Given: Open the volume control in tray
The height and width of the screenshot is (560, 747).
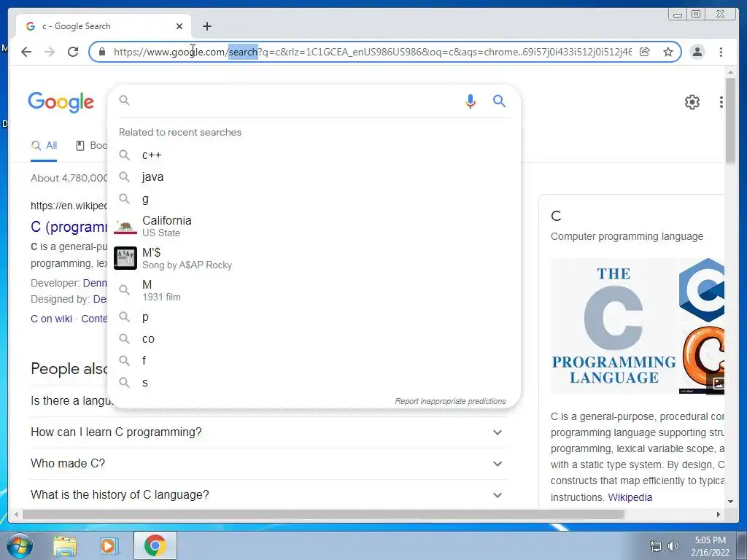Looking at the screenshot, I should (673, 546).
